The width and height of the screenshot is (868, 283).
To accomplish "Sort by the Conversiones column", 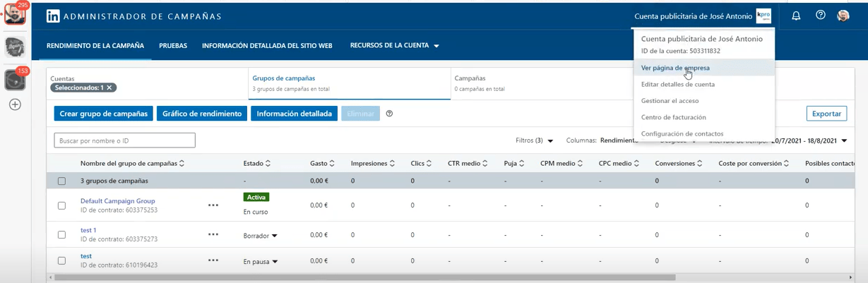I will point(679,163).
